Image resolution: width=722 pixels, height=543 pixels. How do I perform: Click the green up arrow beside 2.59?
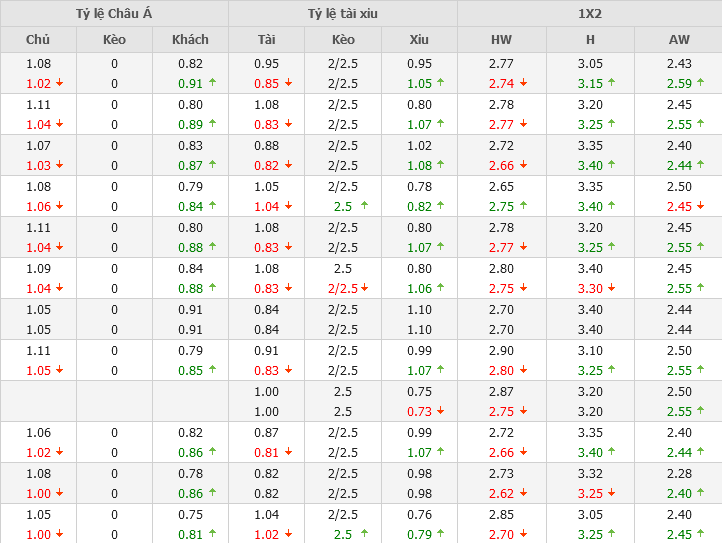pyautogui.click(x=700, y=84)
